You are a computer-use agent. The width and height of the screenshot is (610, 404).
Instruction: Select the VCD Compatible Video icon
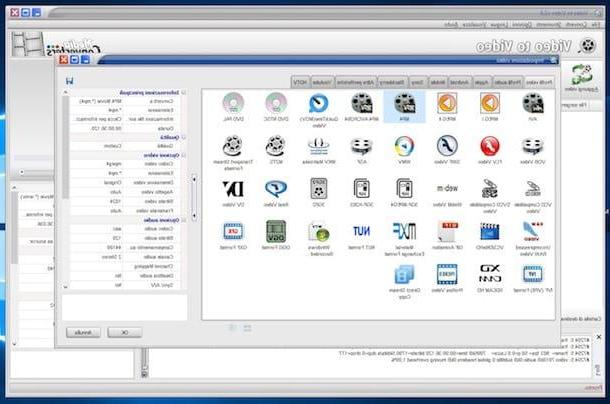[533, 189]
